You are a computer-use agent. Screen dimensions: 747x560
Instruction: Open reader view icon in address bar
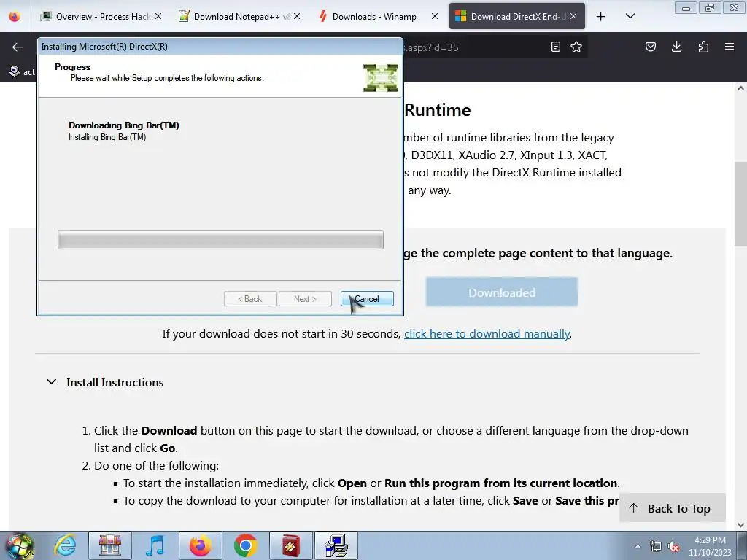click(x=555, y=47)
